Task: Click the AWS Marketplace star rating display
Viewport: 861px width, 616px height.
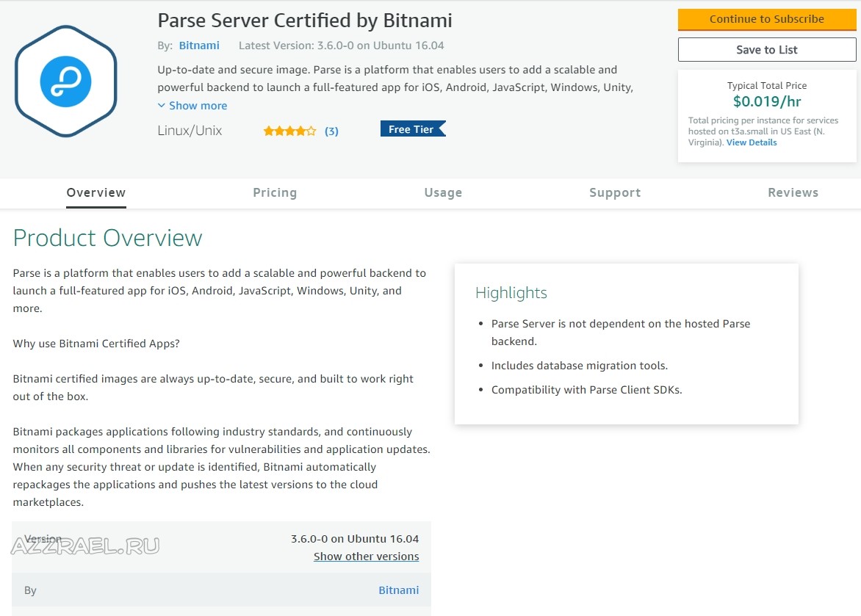Action: [289, 130]
